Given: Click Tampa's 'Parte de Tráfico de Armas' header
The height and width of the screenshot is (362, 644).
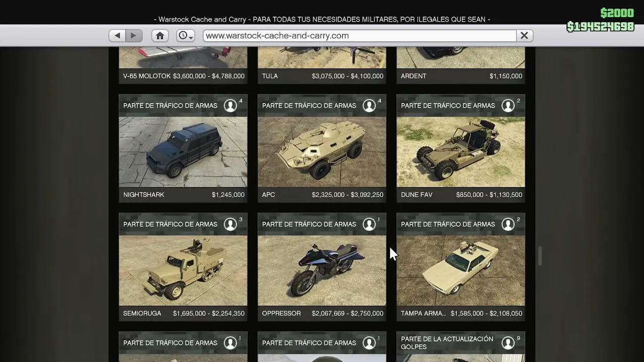Looking at the screenshot, I should click(448, 224).
